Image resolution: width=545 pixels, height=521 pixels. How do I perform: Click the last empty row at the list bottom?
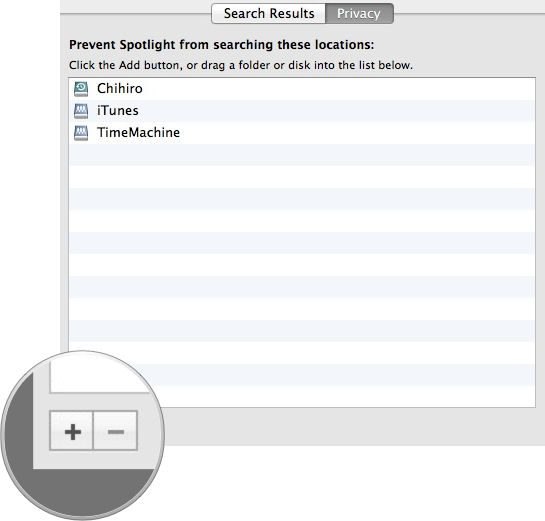pyautogui.click(x=344, y=397)
